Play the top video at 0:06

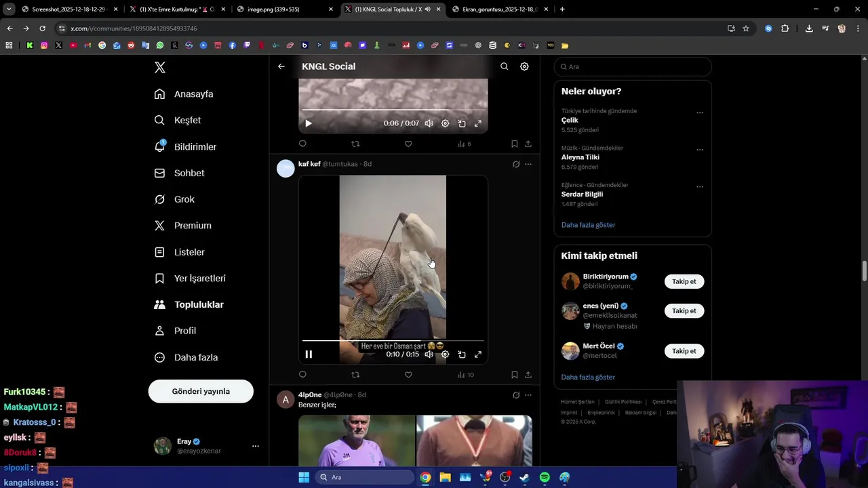pyautogui.click(x=309, y=123)
